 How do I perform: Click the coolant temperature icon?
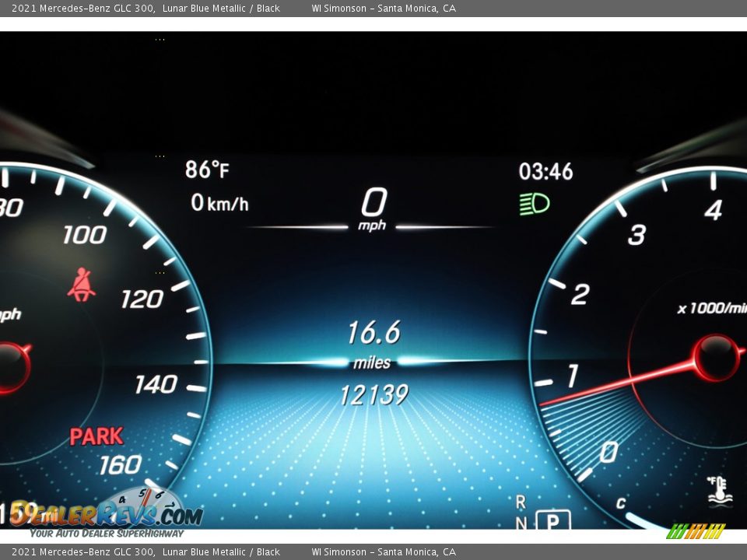click(719, 492)
